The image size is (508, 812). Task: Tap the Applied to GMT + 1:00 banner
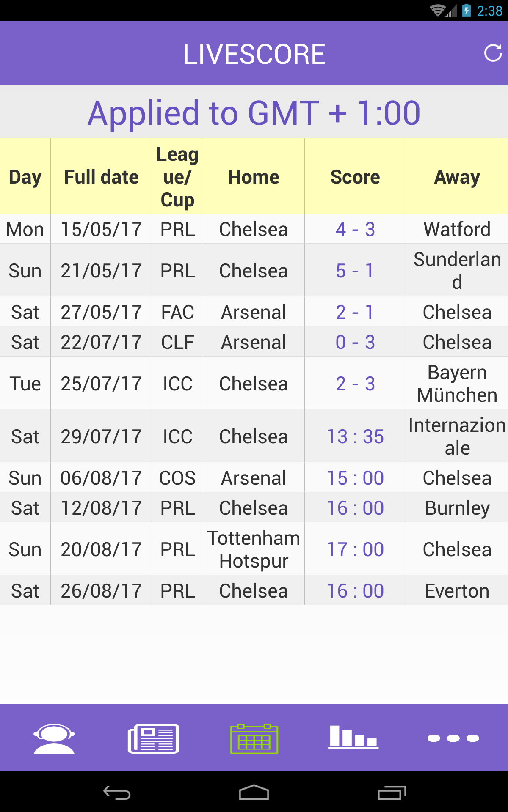point(254,113)
